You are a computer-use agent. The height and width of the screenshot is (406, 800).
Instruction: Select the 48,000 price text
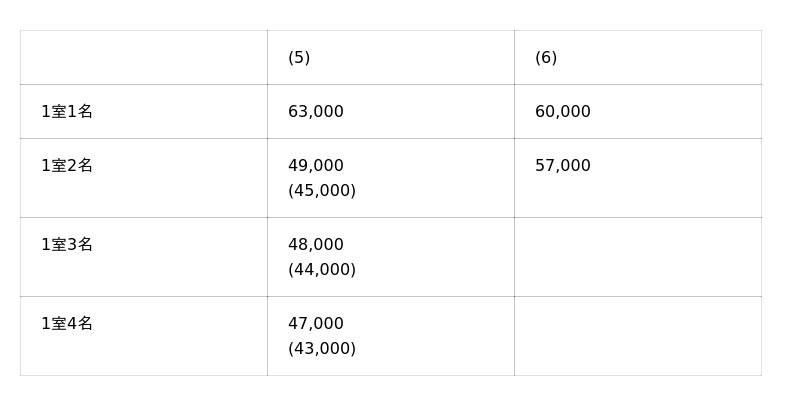[316, 245]
